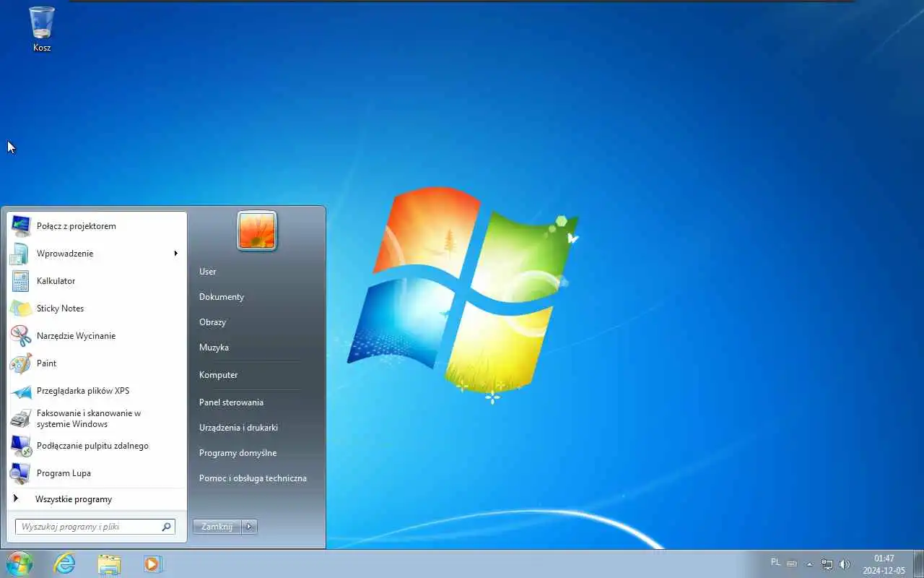The height and width of the screenshot is (578, 924).
Task: Open the file explorer folder on taskbar
Action: point(109,564)
